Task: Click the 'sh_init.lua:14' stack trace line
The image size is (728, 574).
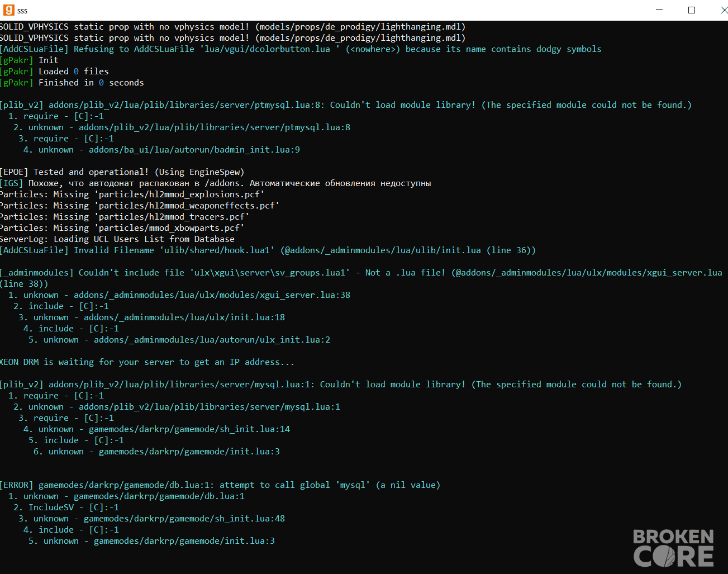Action: 156,429
